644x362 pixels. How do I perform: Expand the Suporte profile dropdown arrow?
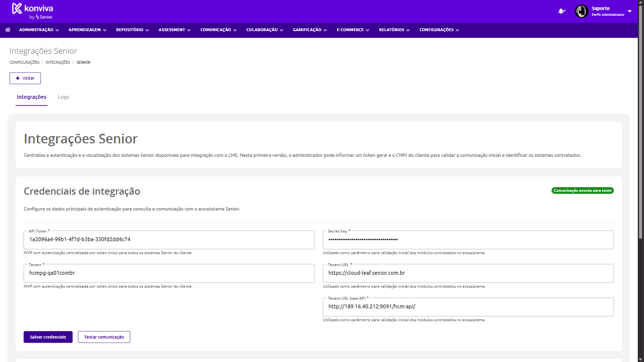(x=630, y=11)
